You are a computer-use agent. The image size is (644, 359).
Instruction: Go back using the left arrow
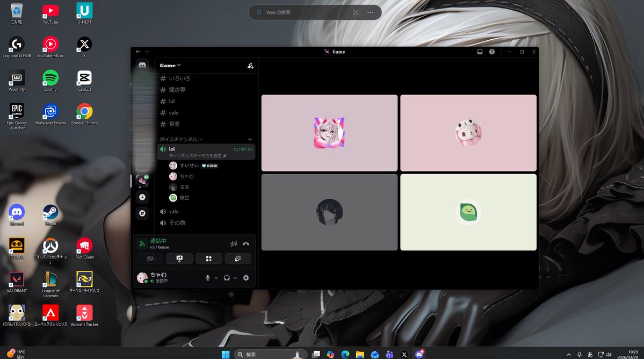pos(138,52)
